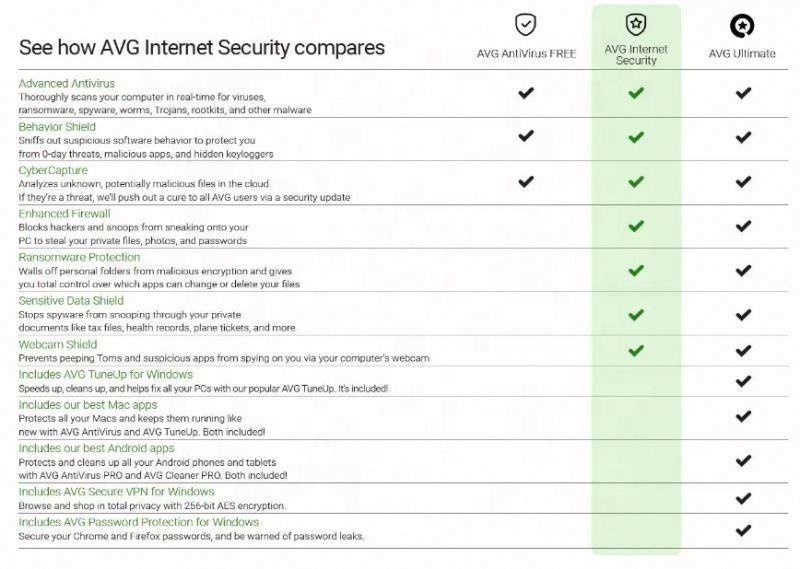Click Ultimate checkmark for AVG Secure VPN
This screenshot has height=569, width=800.
(743, 498)
